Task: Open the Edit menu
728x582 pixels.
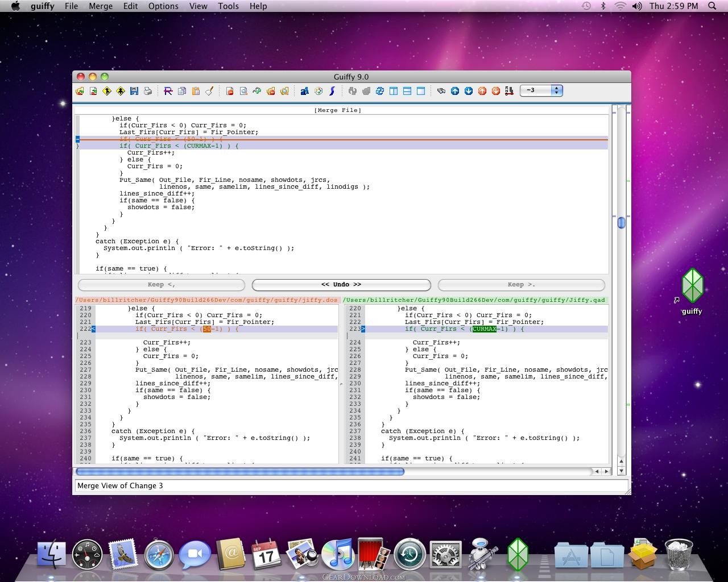Action: click(131, 6)
